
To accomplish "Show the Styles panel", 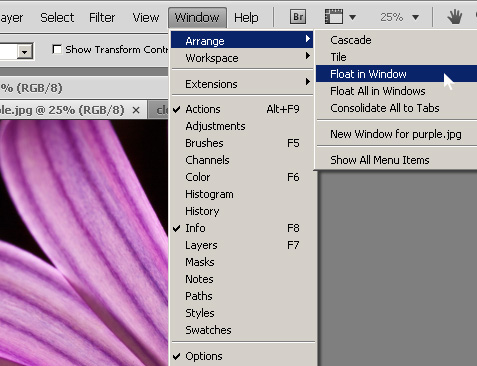I will 242,313.
